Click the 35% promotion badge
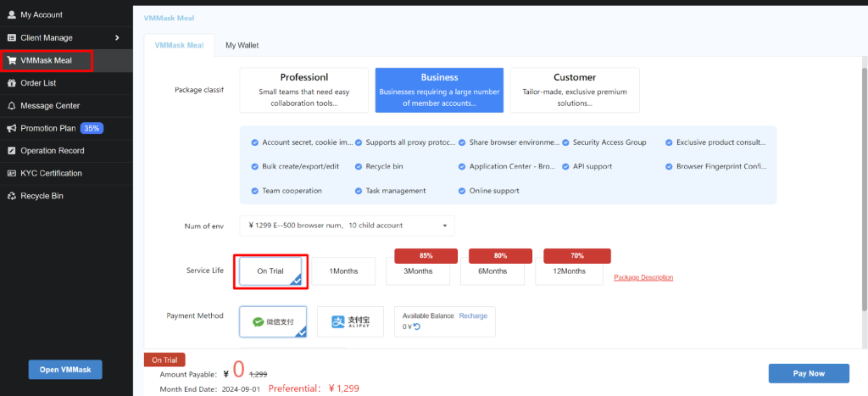868x396 pixels. click(92, 129)
